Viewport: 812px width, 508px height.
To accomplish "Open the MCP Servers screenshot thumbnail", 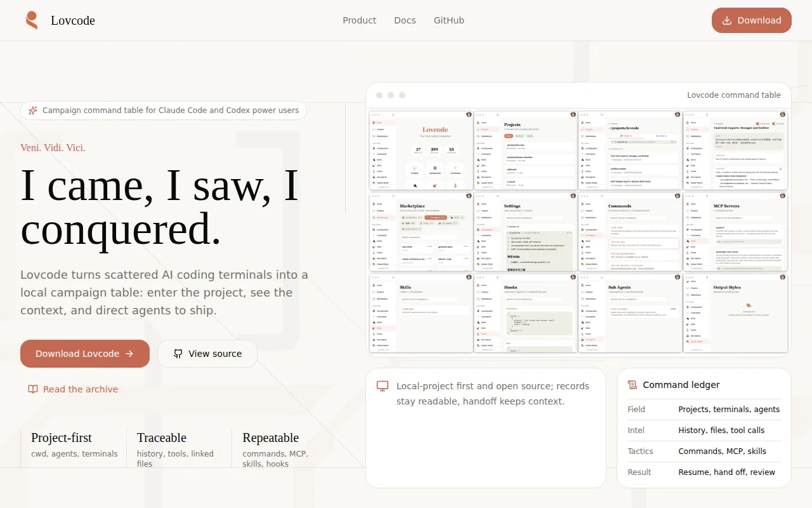I will point(736,232).
